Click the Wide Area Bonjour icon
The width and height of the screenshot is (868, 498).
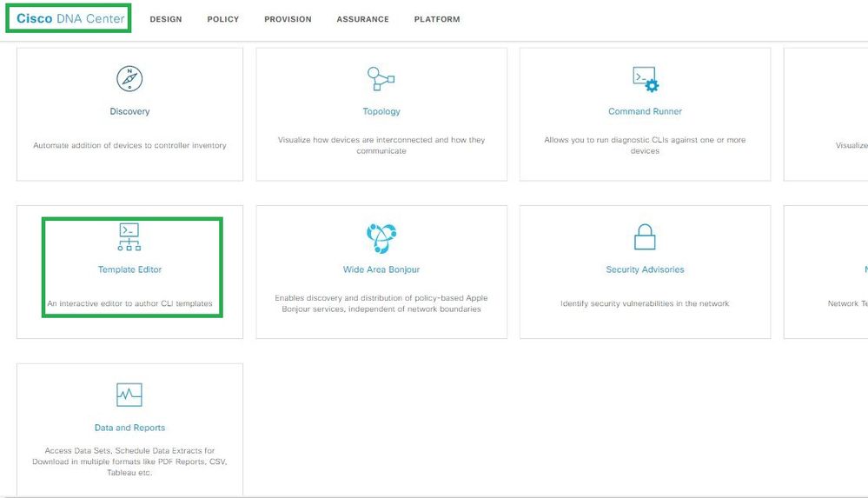coord(381,238)
